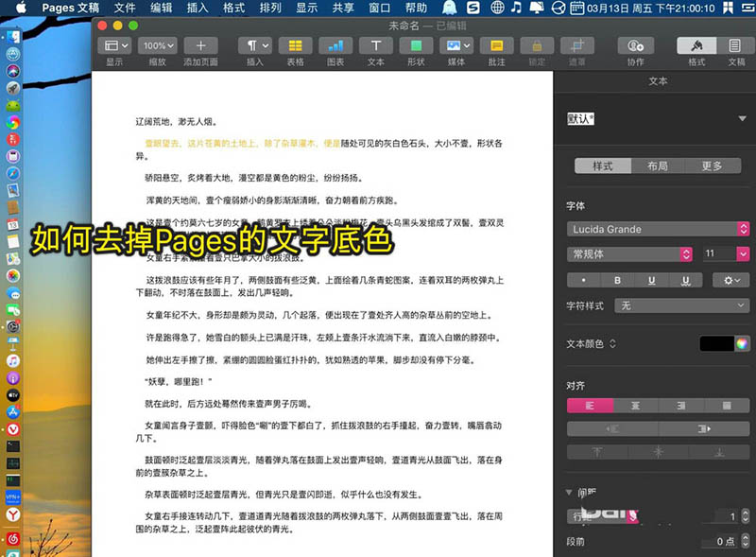
Task: Expand the 默认 paragraph style dropdown arrow
Action: coord(742,118)
